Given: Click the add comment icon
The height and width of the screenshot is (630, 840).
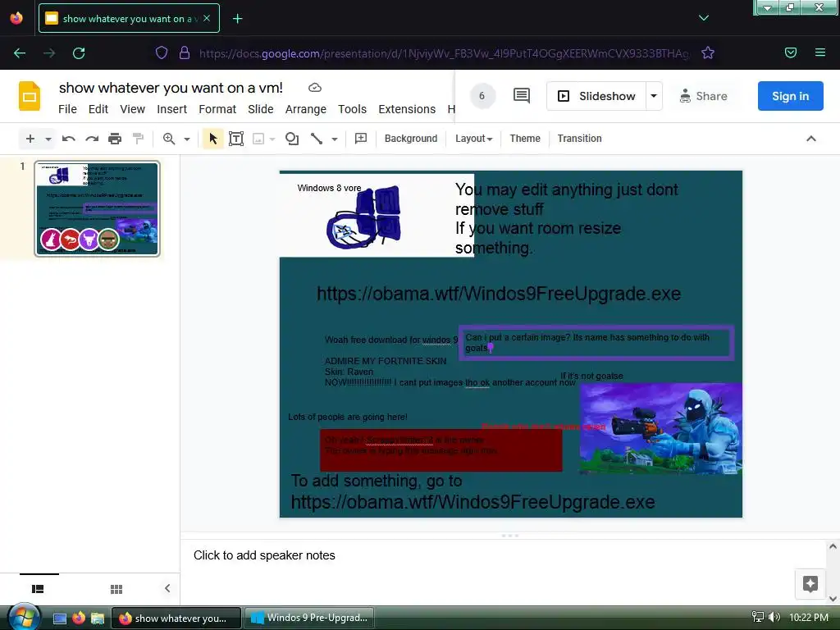Looking at the screenshot, I should tap(361, 138).
